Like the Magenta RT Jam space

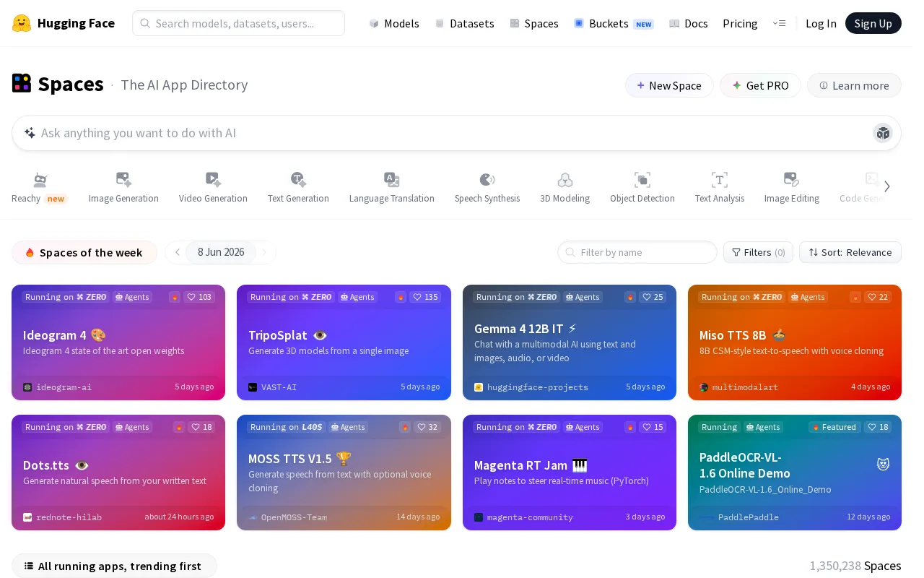point(653,427)
